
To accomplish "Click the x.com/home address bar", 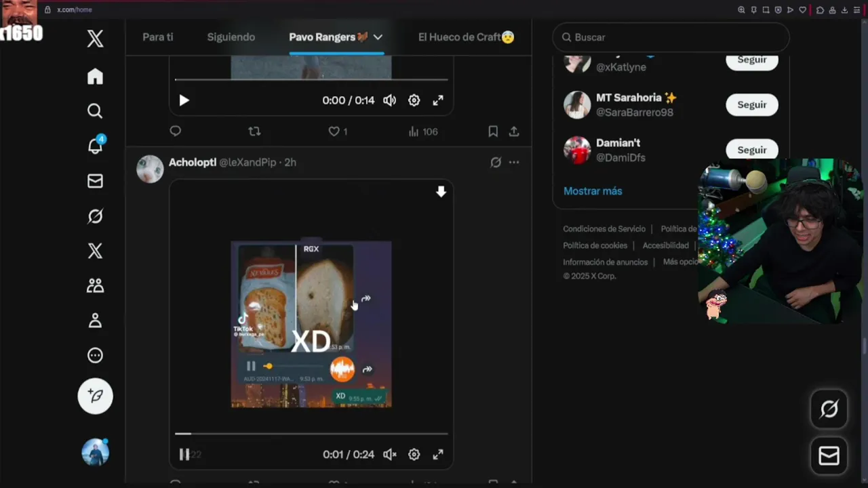I will [x=75, y=10].
